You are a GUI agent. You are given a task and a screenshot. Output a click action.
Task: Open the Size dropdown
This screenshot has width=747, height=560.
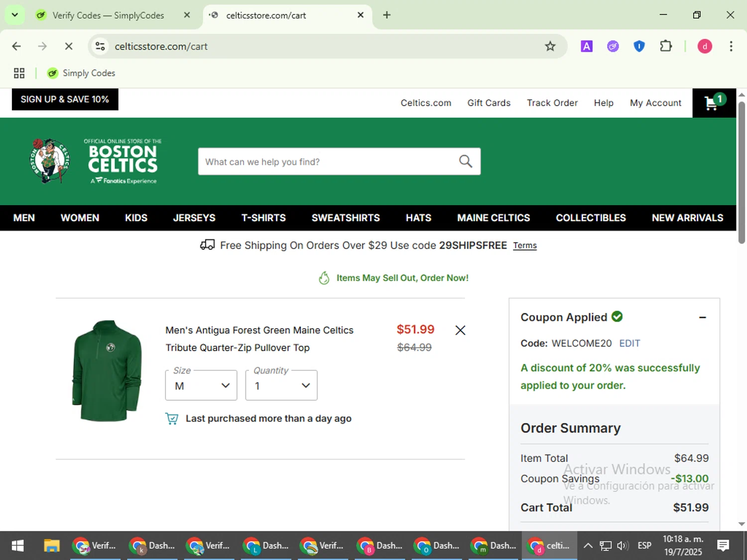tap(201, 385)
